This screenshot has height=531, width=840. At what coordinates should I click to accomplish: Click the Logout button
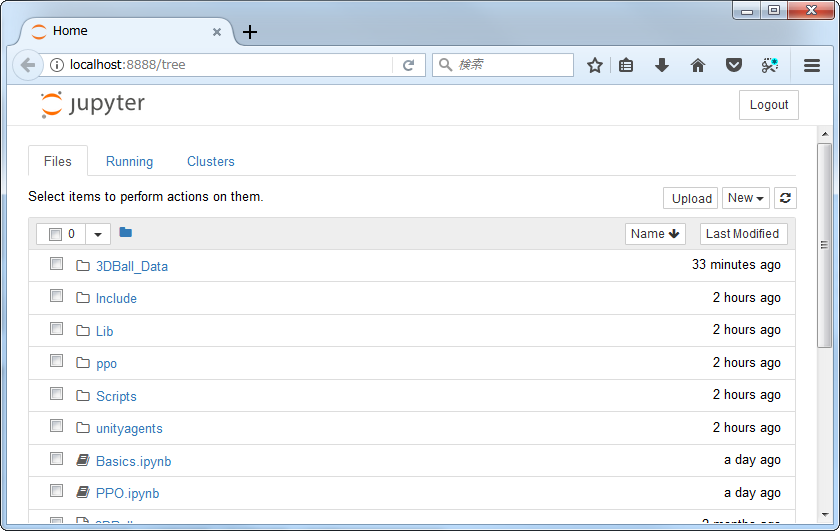769,105
